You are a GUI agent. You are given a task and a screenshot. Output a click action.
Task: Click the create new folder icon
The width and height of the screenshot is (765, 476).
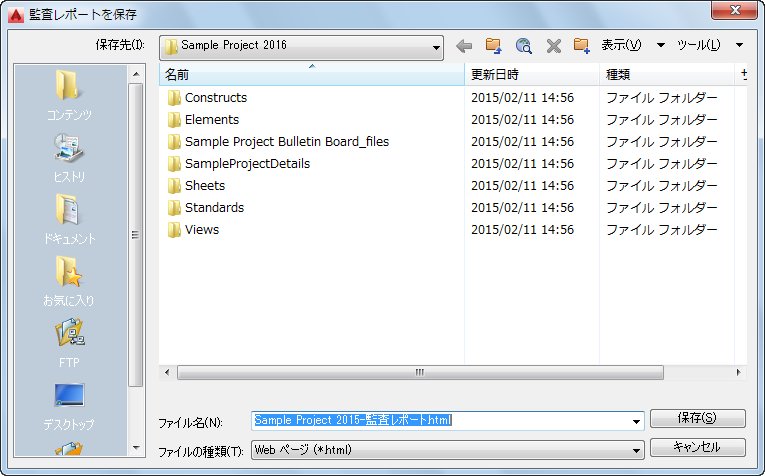click(x=582, y=46)
